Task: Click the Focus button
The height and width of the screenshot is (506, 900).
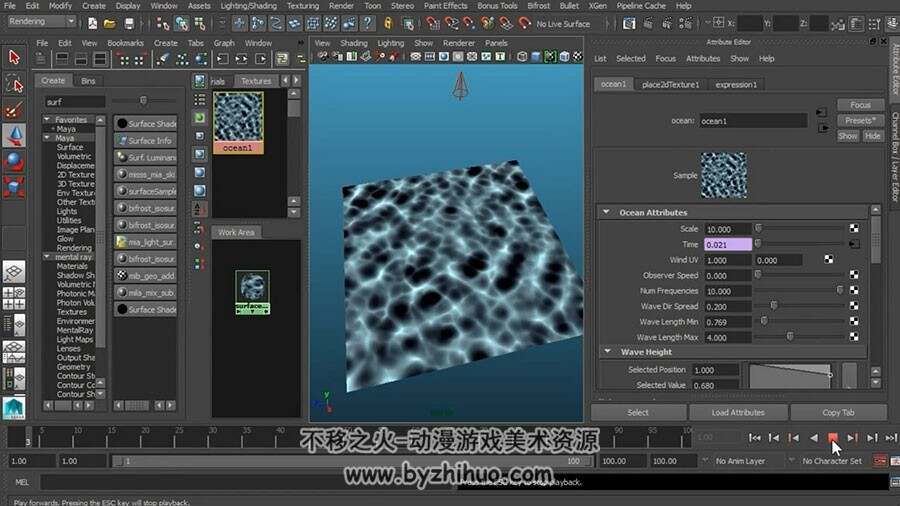Action: click(x=860, y=105)
